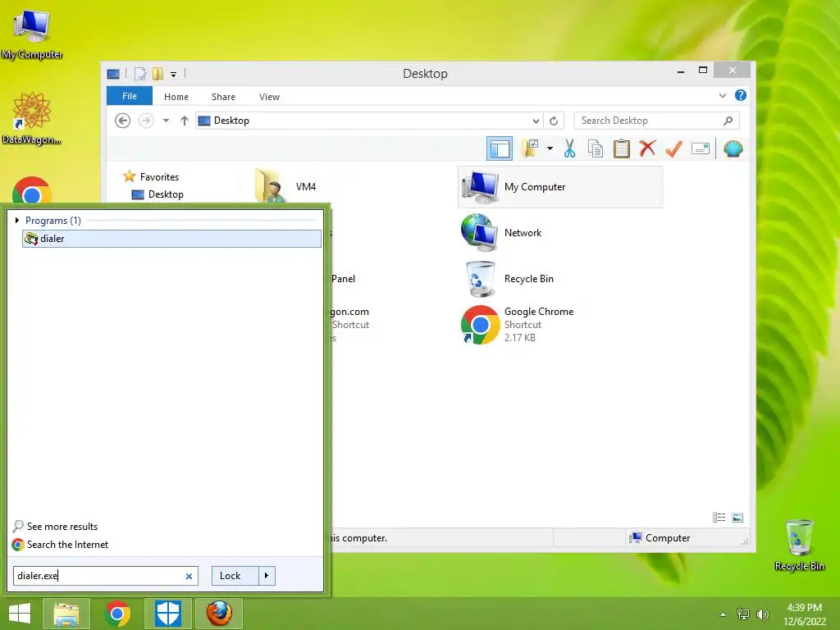840x630 pixels.
Task: Open the recent locations dropdown arrow
Action: (x=166, y=121)
